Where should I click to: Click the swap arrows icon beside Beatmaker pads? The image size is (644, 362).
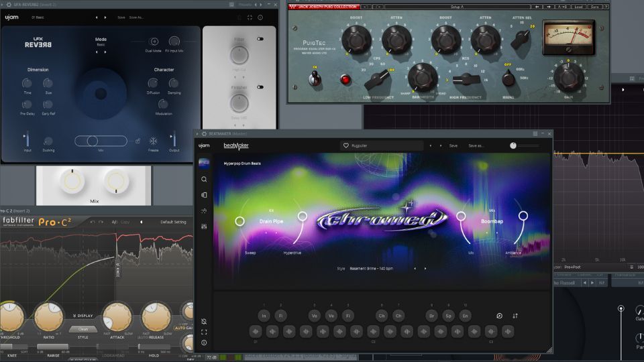coord(515,316)
